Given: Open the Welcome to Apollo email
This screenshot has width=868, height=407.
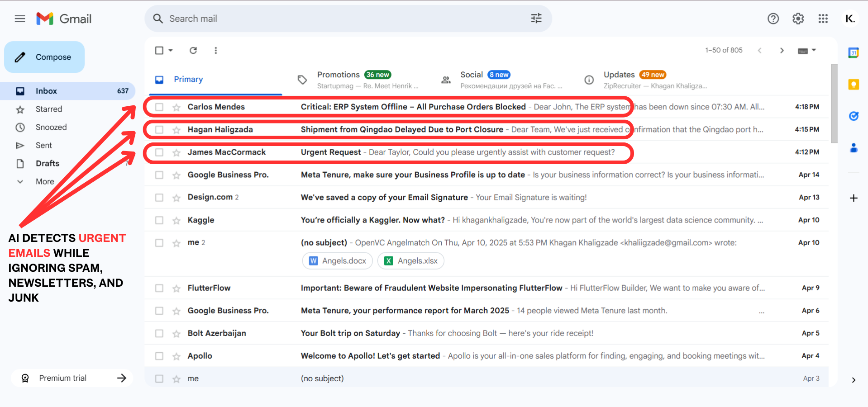Looking at the screenshot, I should pyautogui.click(x=486, y=356).
